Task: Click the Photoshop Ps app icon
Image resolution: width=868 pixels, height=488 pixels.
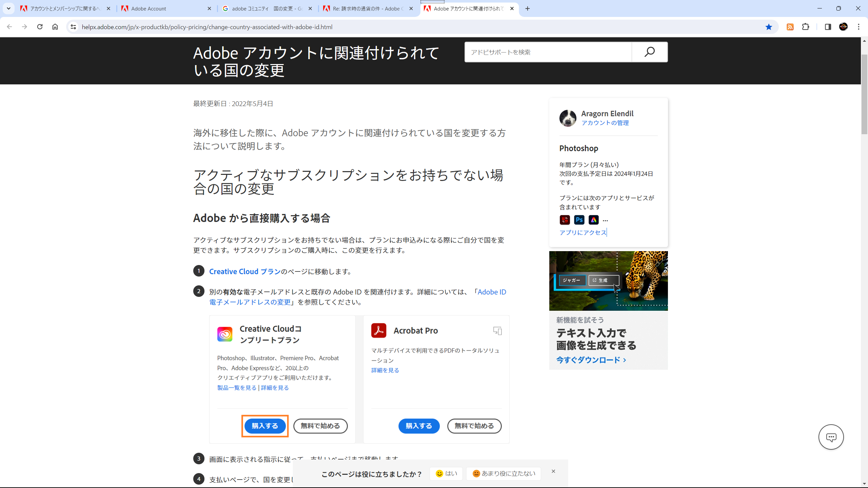Action: [579, 220]
